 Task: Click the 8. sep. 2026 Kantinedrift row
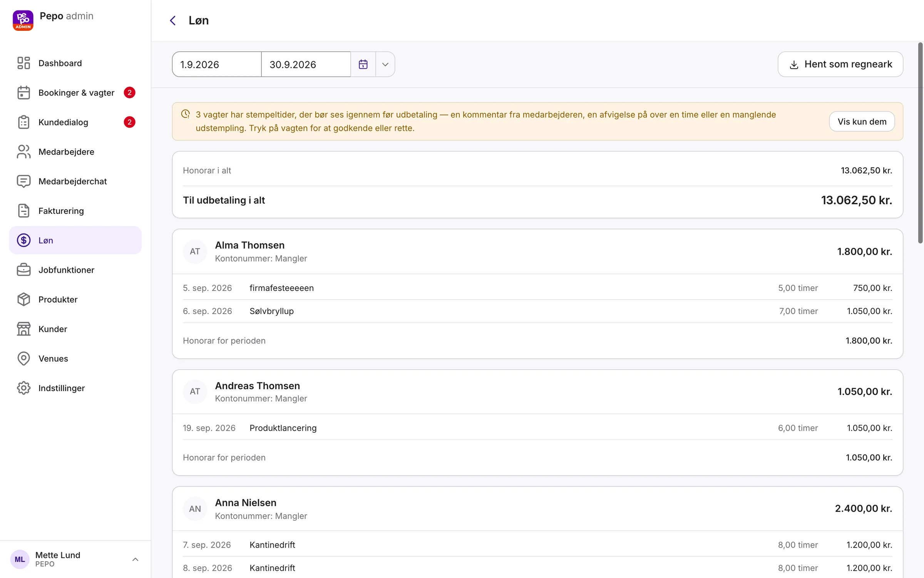tap(537, 568)
